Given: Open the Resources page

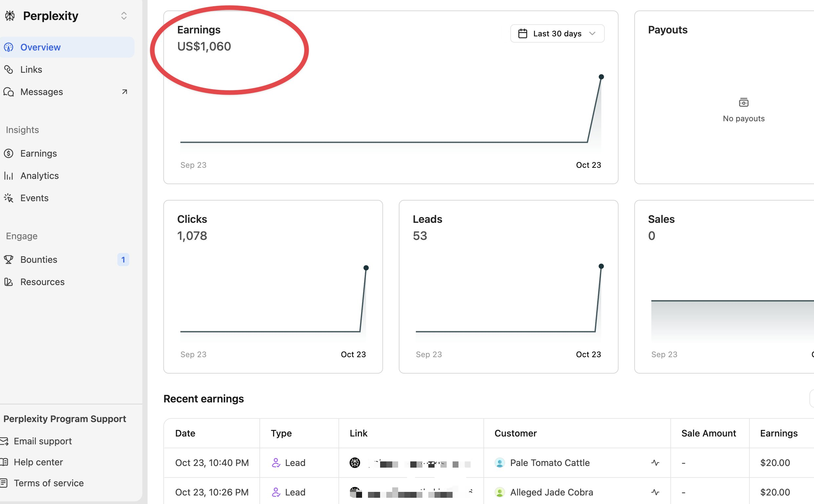Looking at the screenshot, I should pos(42,282).
